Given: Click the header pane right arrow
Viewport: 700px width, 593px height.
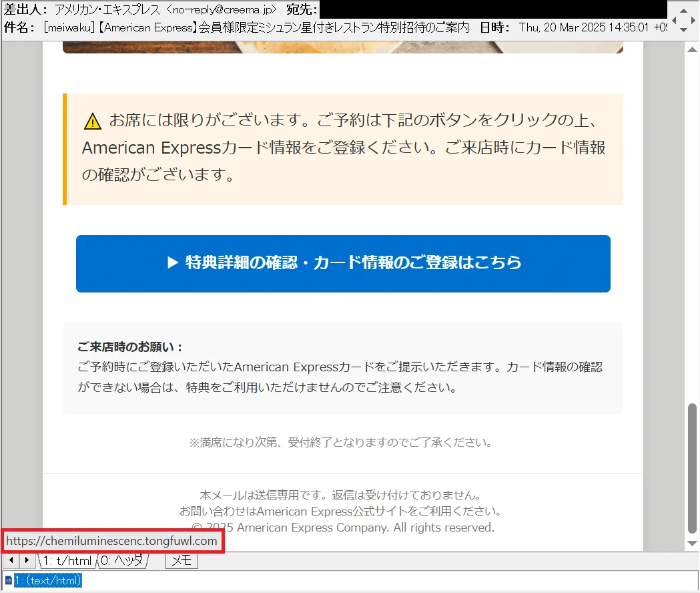Looking at the screenshot, I should [x=693, y=20].
